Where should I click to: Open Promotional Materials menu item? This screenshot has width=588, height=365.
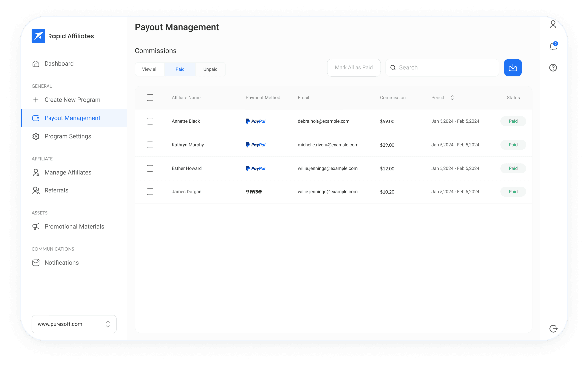pyautogui.click(x=74, y=226)
